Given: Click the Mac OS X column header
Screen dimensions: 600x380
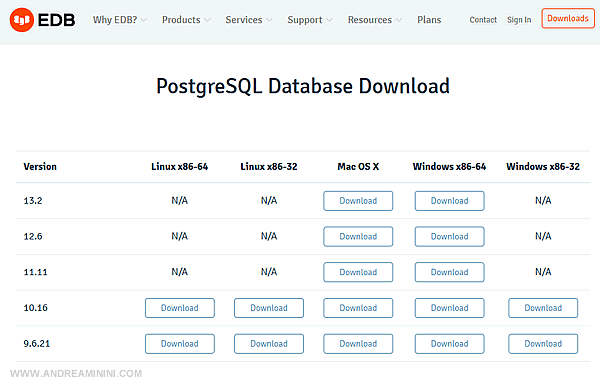Looking at the screenshot, I should pos(358,166).
